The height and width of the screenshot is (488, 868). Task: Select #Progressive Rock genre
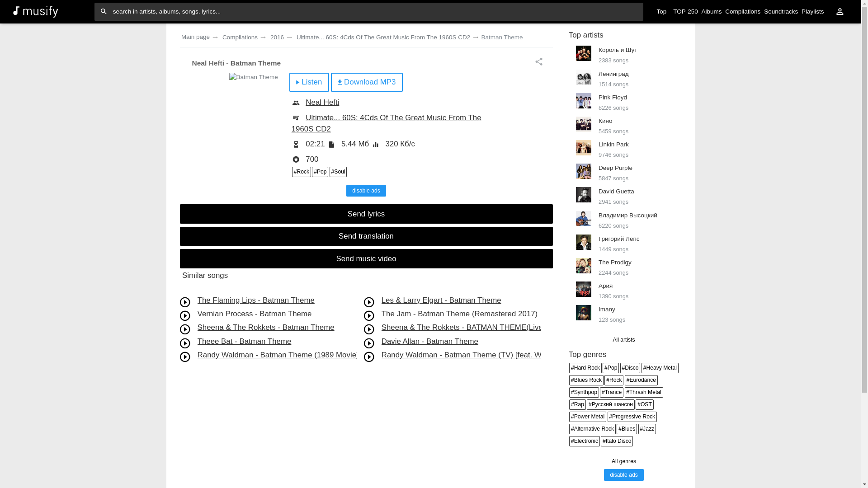click(632, 417)
